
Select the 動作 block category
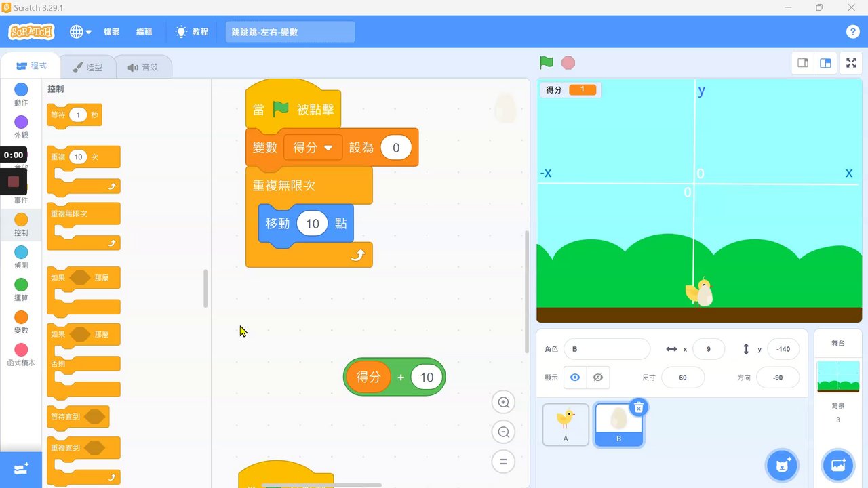point(21,94)
